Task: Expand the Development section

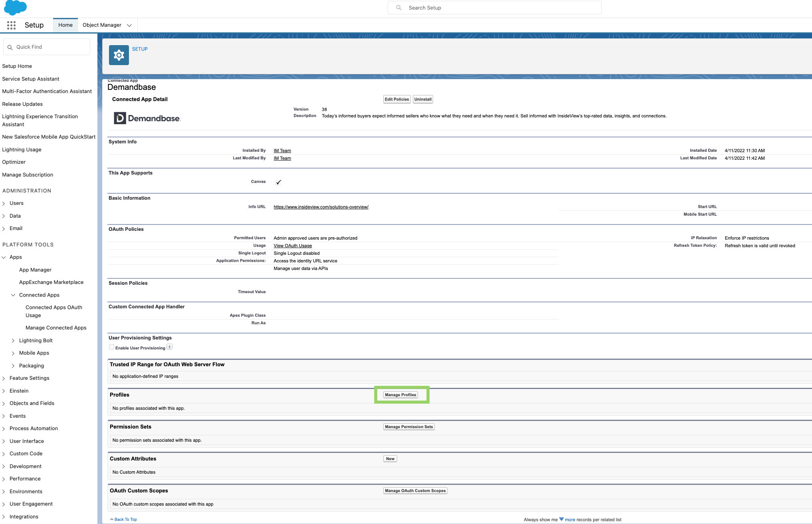Action: click(4, 467)
